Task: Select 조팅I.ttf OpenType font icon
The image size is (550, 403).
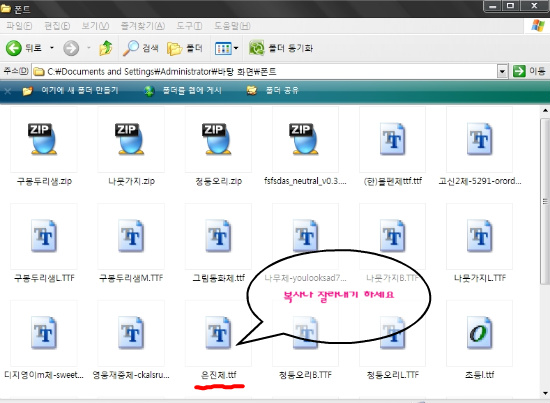Action: 479,333
